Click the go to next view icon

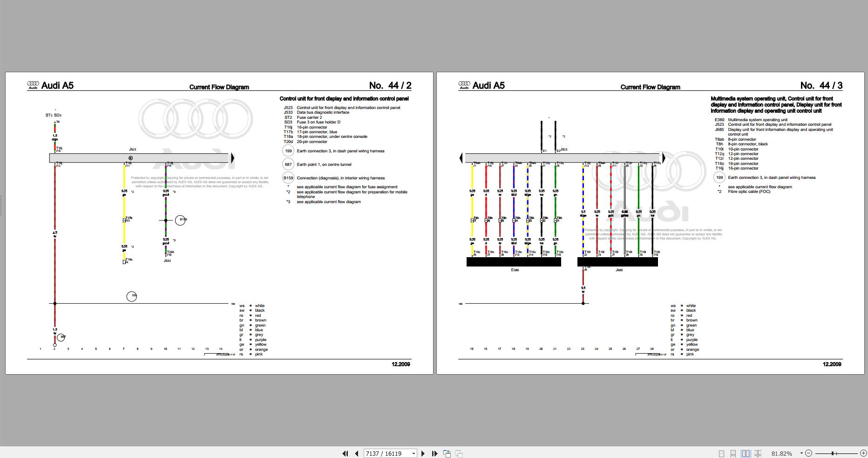pos(459,453)
